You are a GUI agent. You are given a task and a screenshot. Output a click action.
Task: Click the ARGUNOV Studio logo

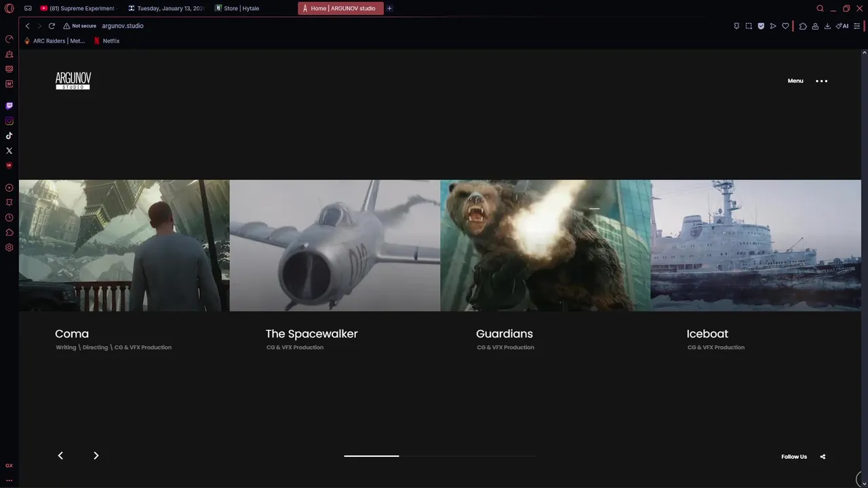tap(73, 81)
